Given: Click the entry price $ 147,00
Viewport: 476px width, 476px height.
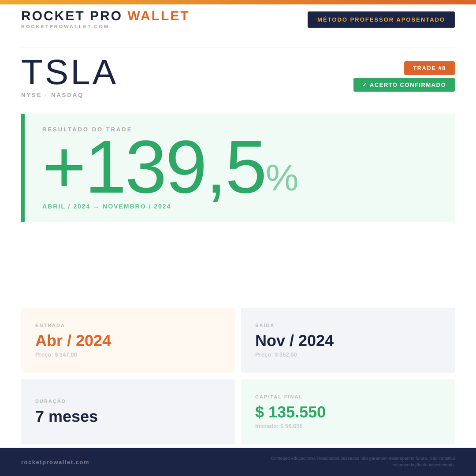Looking at the screenshot, I should tap(56, 355).
